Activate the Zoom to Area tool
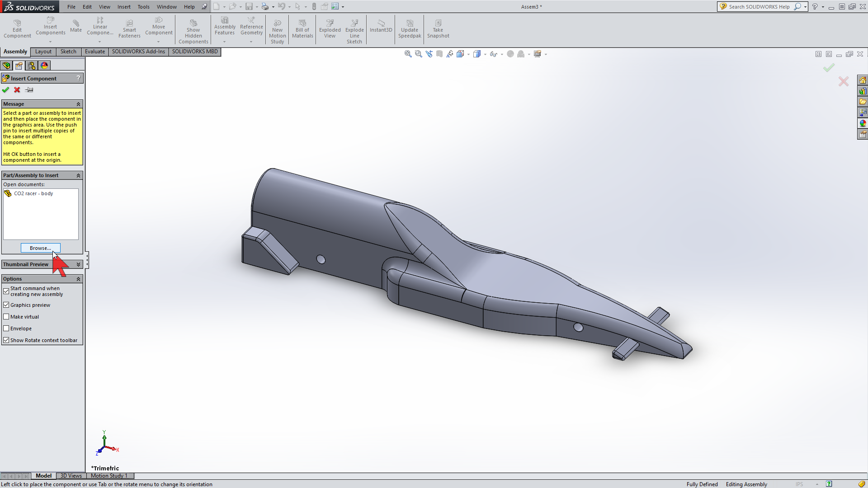This screenshot has width=868, height=488. [x=418, y=53]
